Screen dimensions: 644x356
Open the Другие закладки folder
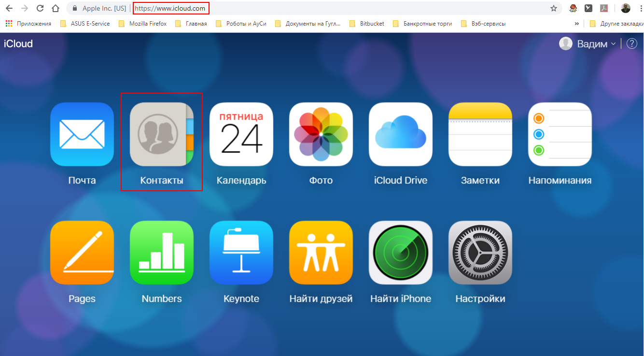click(616, 23)
